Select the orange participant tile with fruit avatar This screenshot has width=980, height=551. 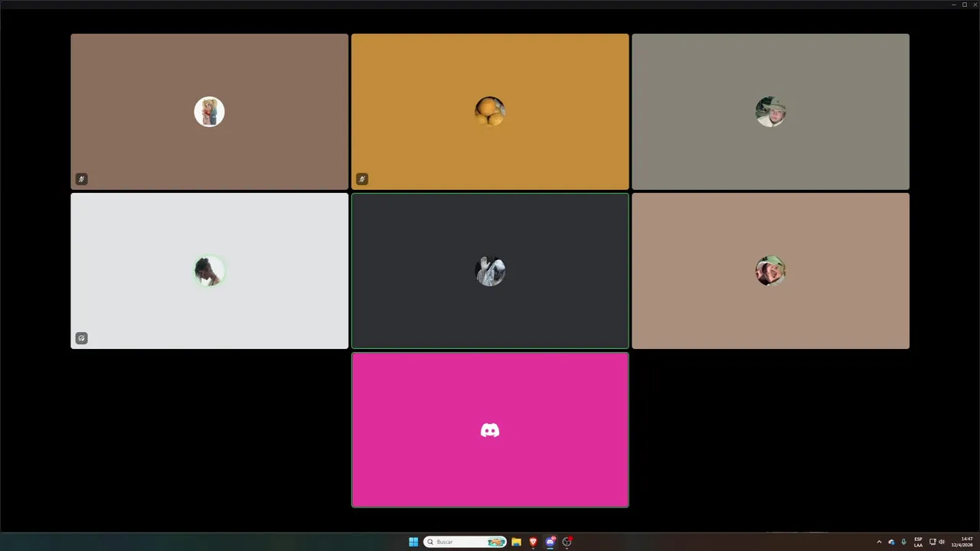click(x=490, y=112)
